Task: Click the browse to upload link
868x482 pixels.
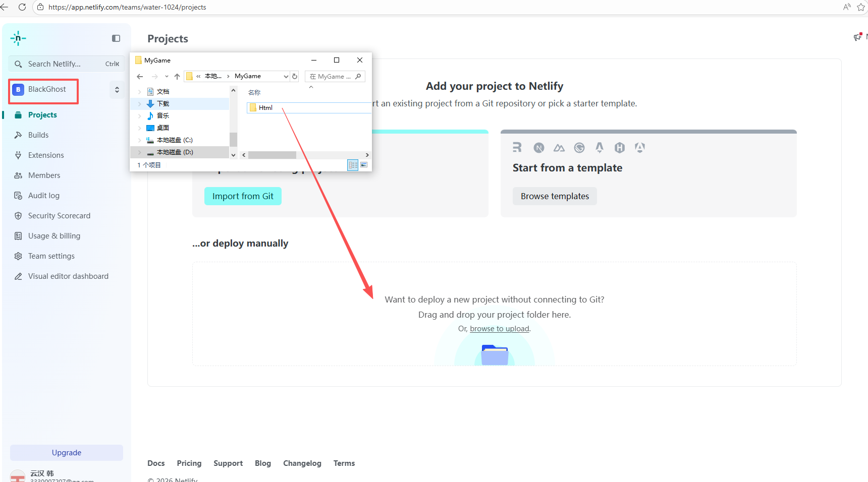Action: coord(500,329)
